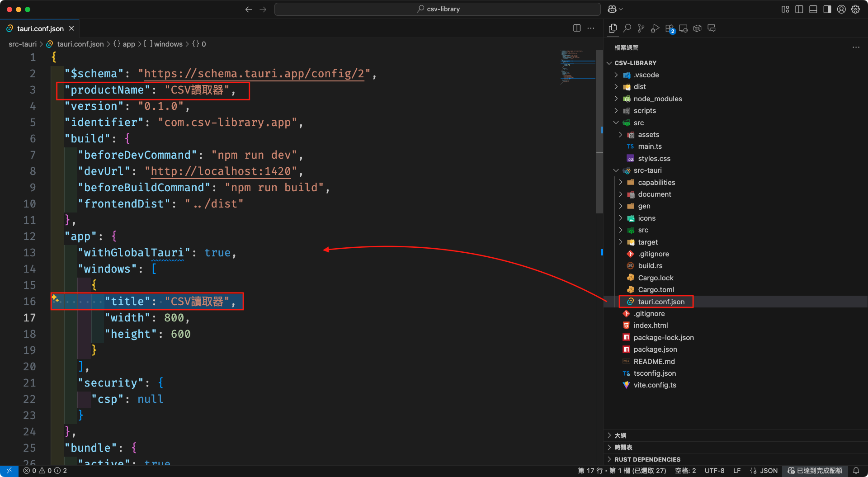Image resolution: width=868 pixels, height=477 pixels.
Task: Open tsconfig.json file
Action: [655, 373]
